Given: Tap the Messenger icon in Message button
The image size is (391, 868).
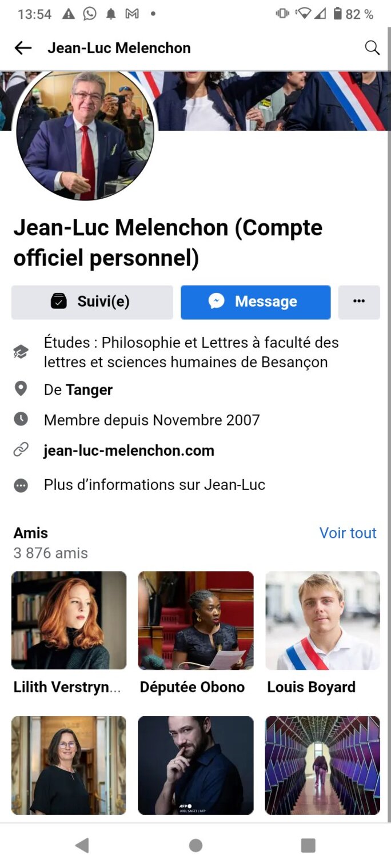Looking at the screenshot, I should tap(216, 302).
